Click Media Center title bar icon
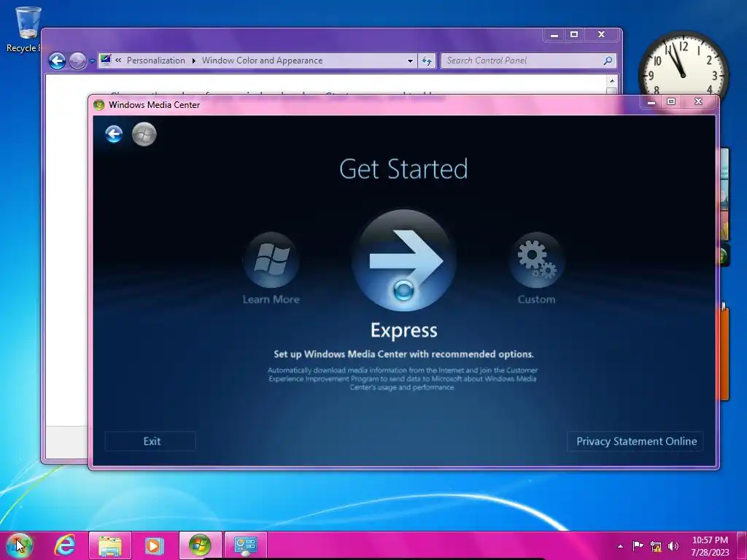This screenshot has height=560, width=747. (x=99, y=105)
